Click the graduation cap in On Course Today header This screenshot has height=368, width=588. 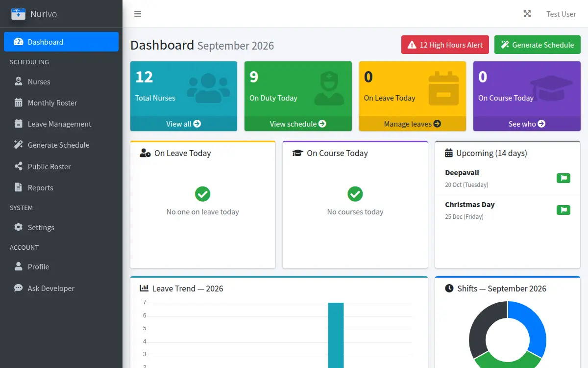click(297, 153)
